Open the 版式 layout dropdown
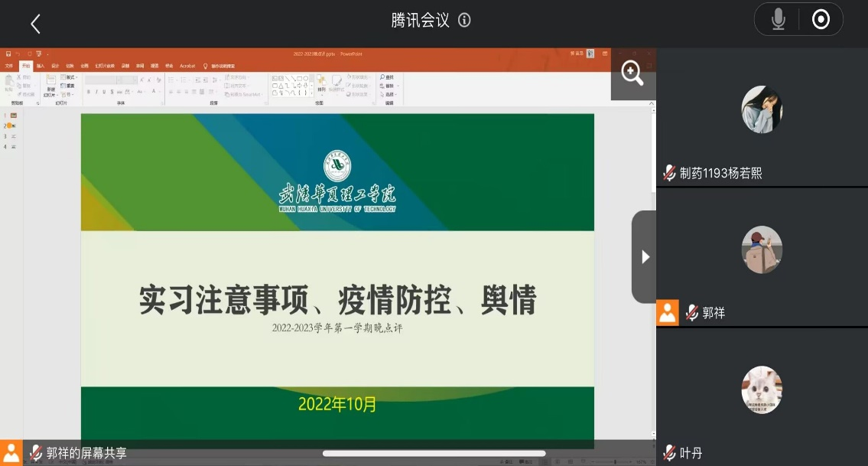Image resolution: width=868 pixels, height=466 pixels. click(x=69, y=77)
